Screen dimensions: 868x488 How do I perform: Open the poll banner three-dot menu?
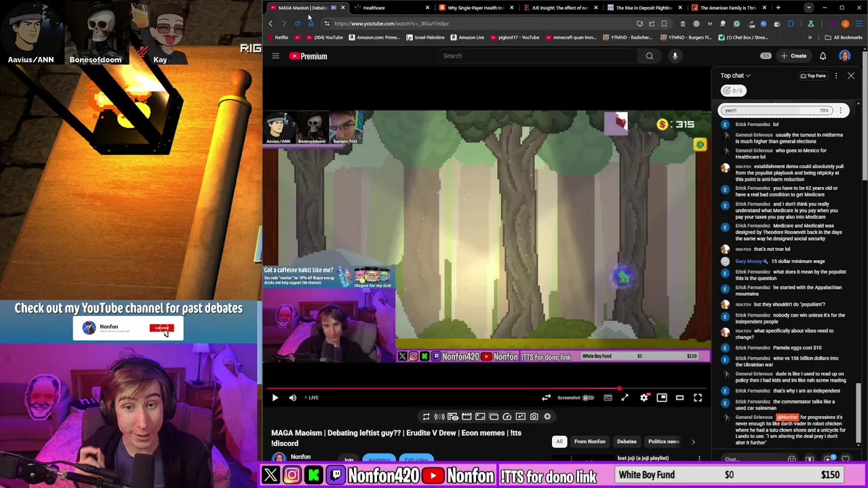pyautogui.click(x=840, y=110)
